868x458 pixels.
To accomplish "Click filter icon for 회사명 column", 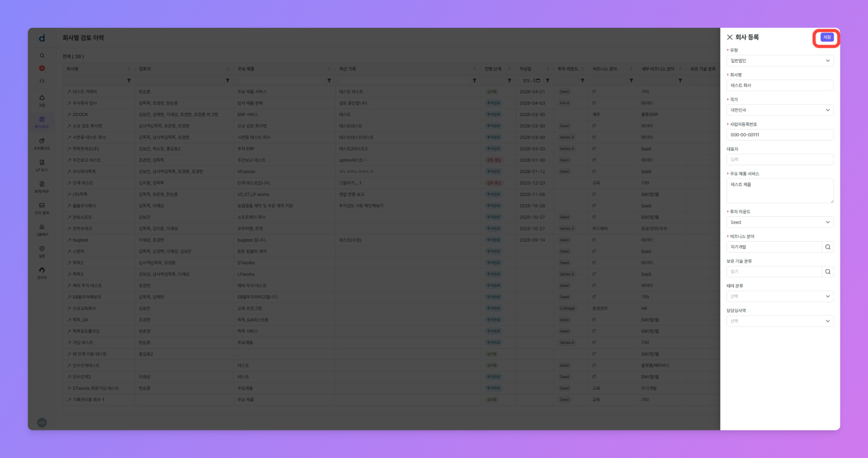I will (129, 81).
